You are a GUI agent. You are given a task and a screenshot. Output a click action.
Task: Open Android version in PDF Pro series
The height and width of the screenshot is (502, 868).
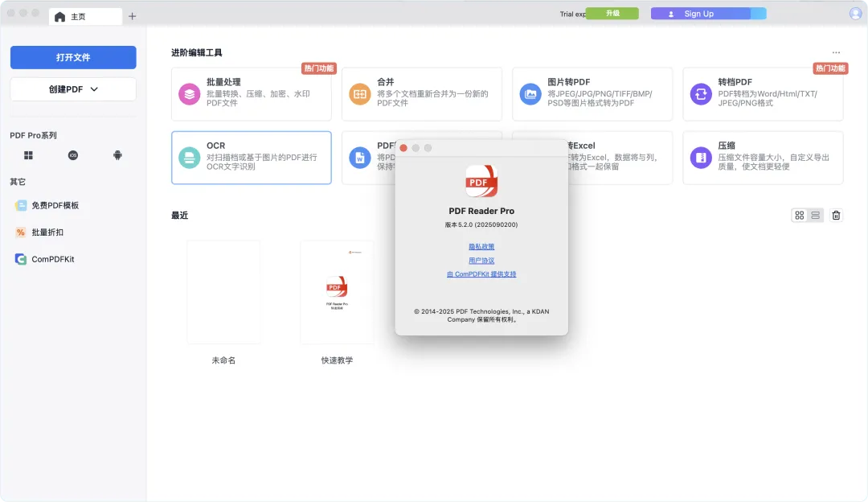tap(117, 156)
